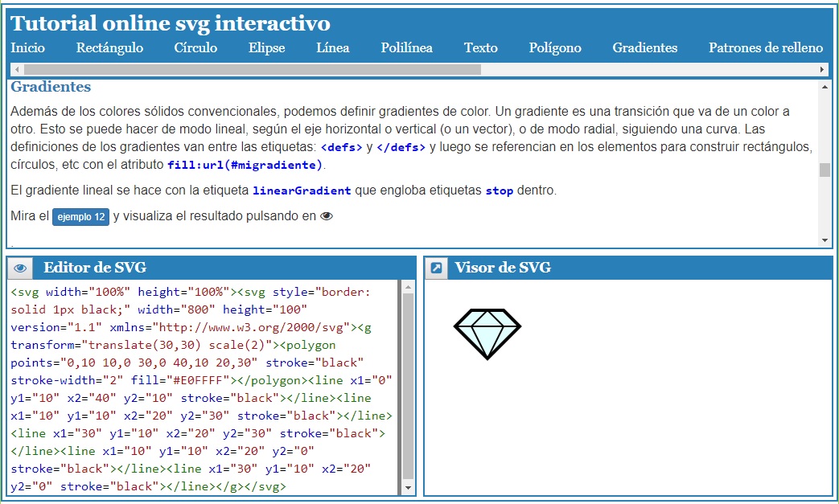The image size is (839, 504).
Task: Click the 'Editor de SVG' panel title
Action: click(x=95, y=268)
